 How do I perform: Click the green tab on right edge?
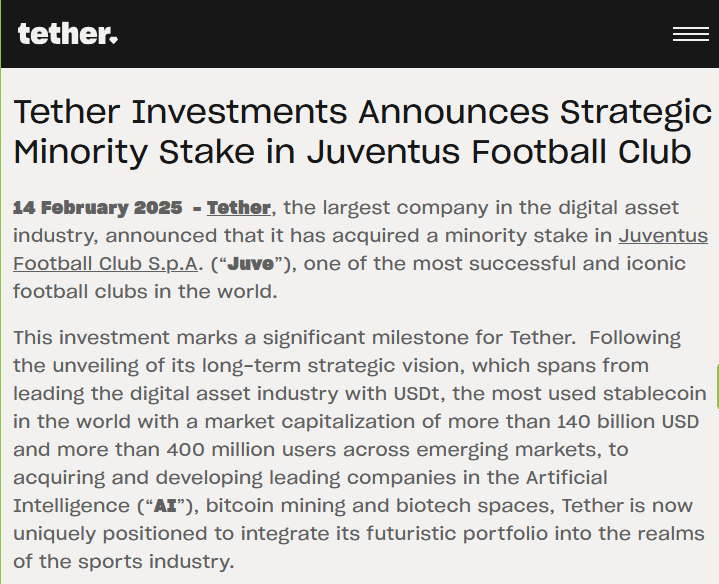717,386
